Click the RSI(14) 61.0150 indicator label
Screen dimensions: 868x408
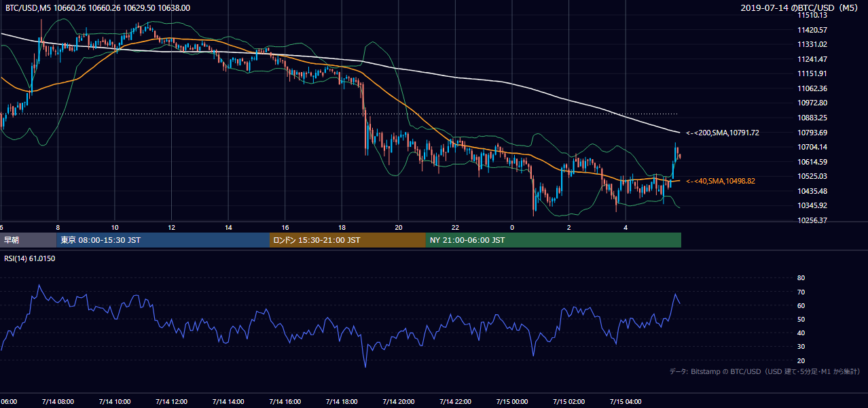pyautogui.click(x=30, y=258)
